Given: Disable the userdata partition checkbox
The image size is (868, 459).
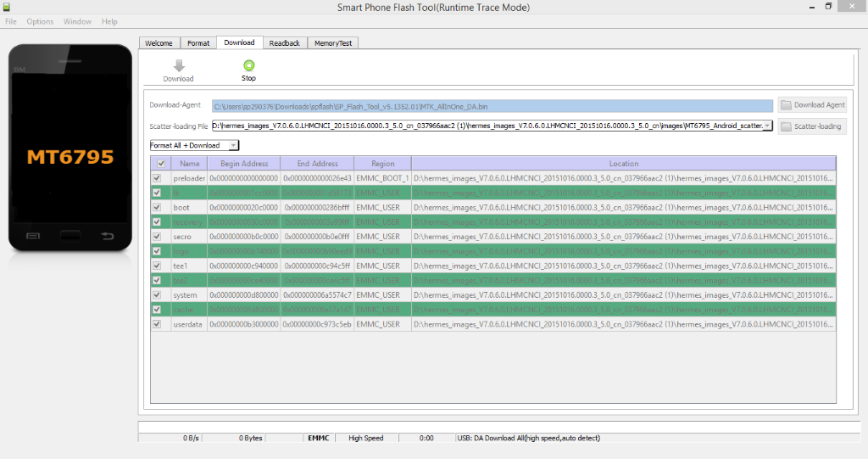Looking at the screenshot, I should pos(156,324).
